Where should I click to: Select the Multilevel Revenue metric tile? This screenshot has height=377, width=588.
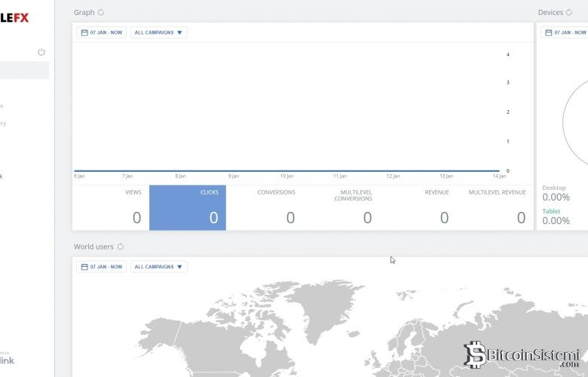495,207
